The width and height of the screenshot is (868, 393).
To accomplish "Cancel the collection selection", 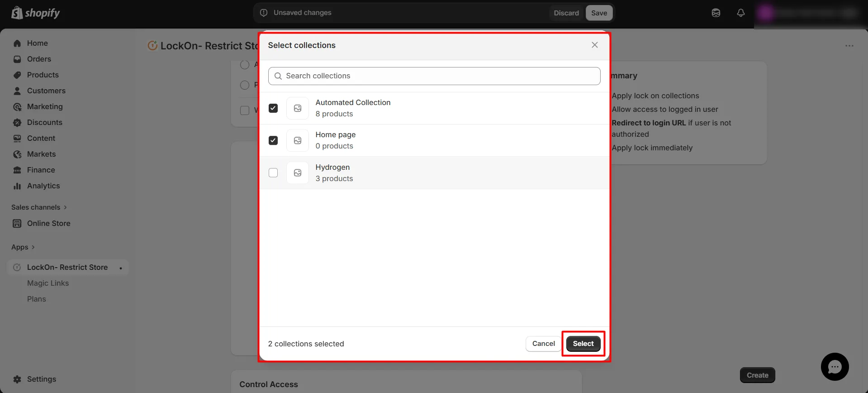I will (x=543, y=344).
